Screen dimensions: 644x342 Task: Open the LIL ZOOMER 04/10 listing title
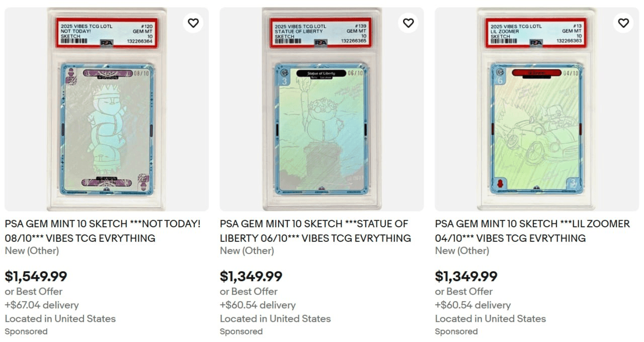click(532, 230)
